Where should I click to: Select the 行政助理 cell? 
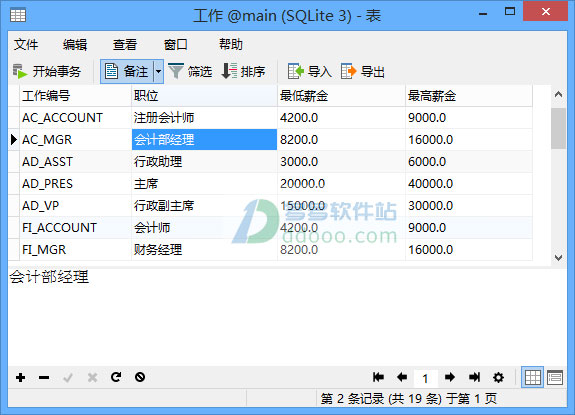pos(204,162)
